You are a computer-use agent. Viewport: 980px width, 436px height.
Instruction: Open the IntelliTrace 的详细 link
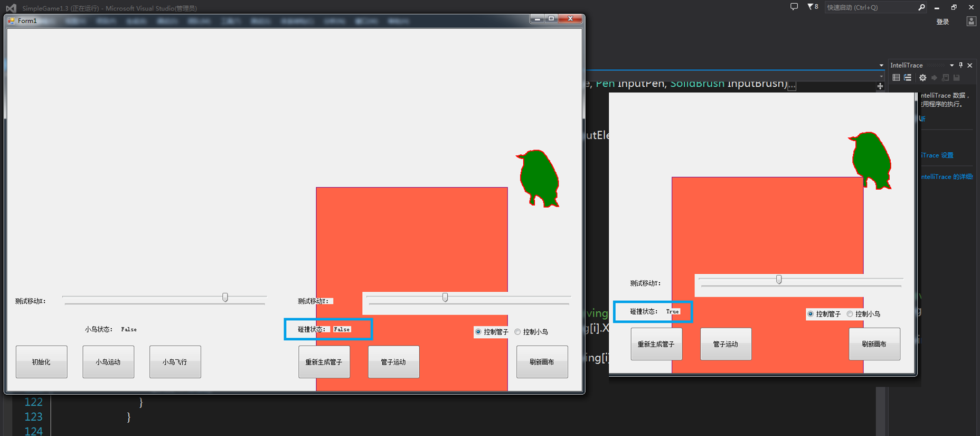pyautogui.click(x=947, y=177)
